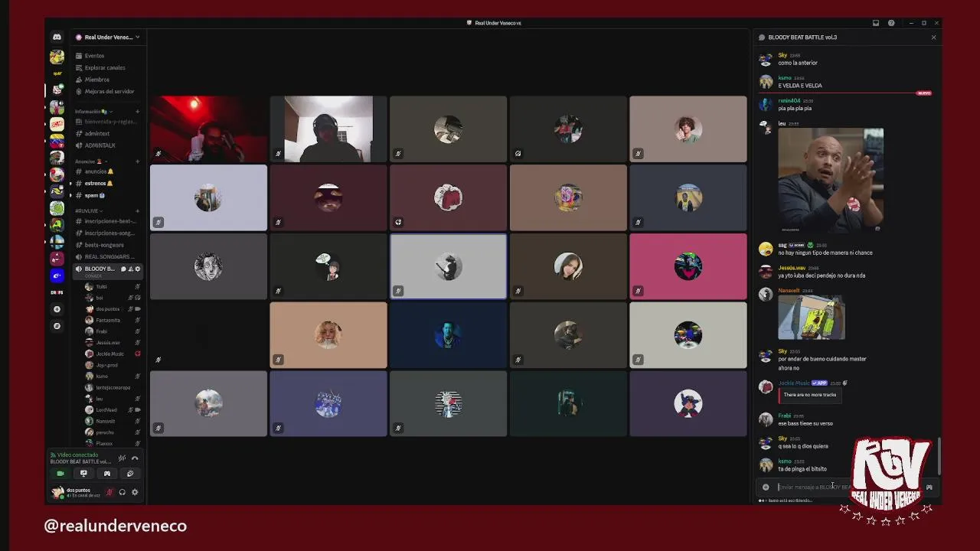Image resolution: width=980 pixels, height=551 pixels.
Task: Toggle camera with green video button
Action: [60, 474]
